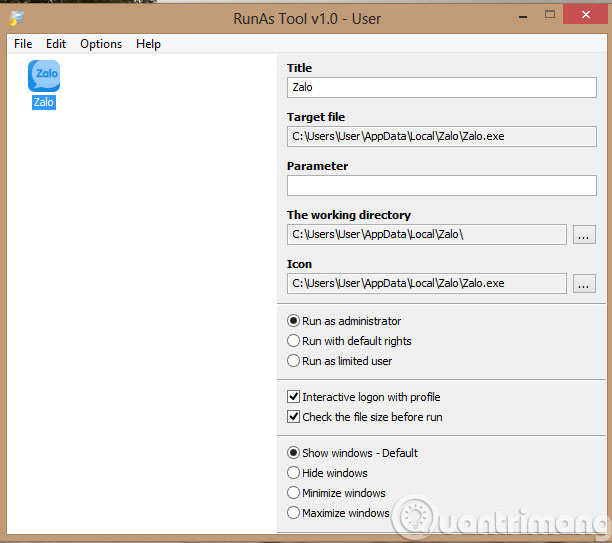Click the Target file path field

click(441, 136)
